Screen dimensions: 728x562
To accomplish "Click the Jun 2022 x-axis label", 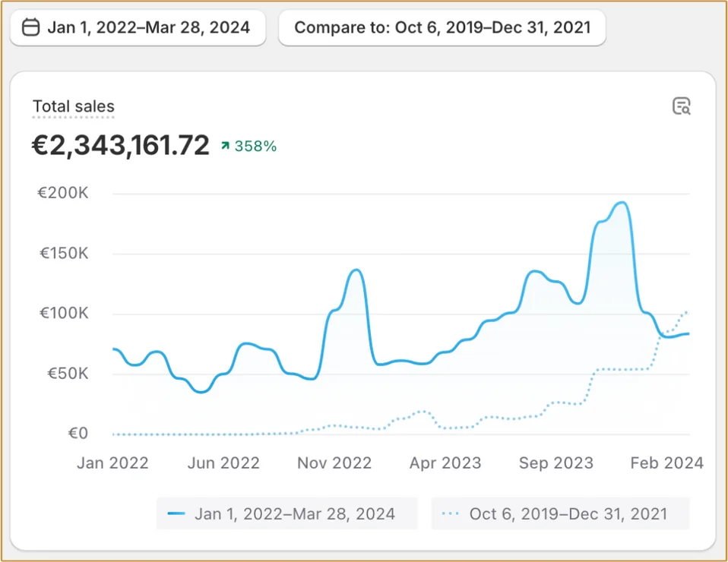I will tap(223, 463).
